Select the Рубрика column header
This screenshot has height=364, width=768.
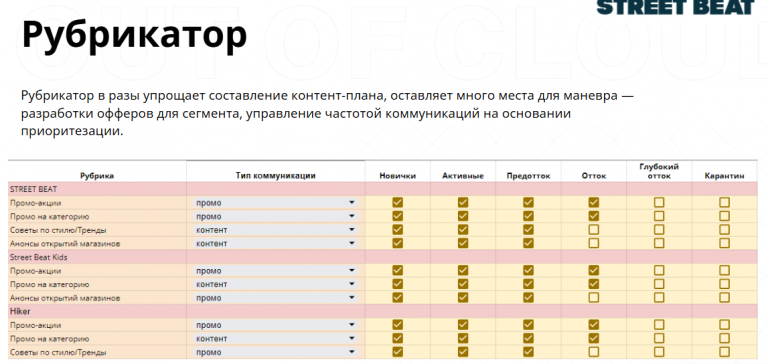(97, 176)
